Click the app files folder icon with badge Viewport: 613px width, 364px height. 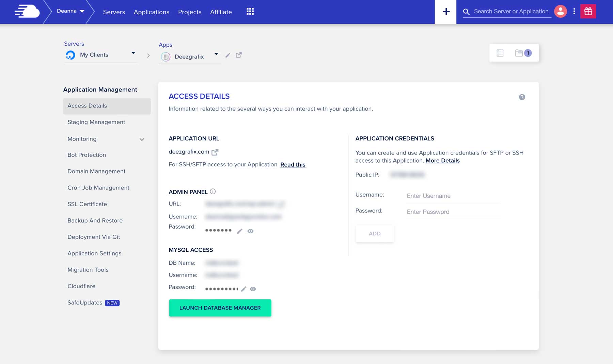[x=519, y=53]
